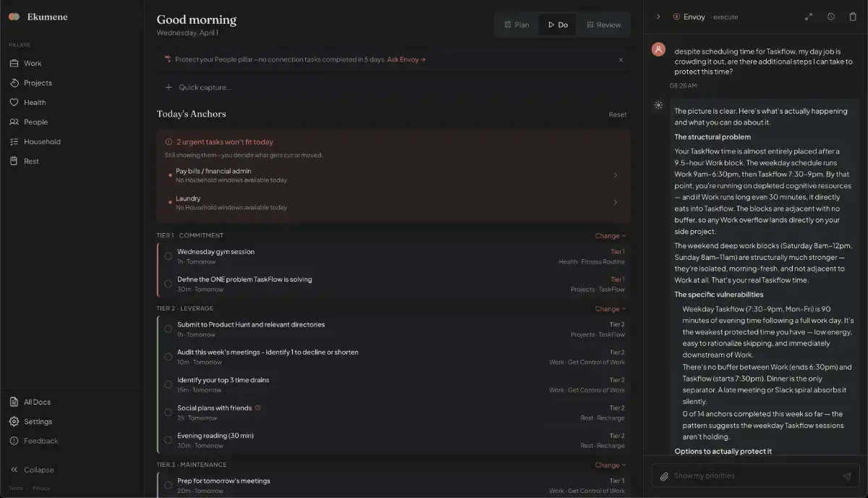The width and height of the screenshot is (868, 498).
Task: Open Settings gear in the sidebar
Action: 14,421
